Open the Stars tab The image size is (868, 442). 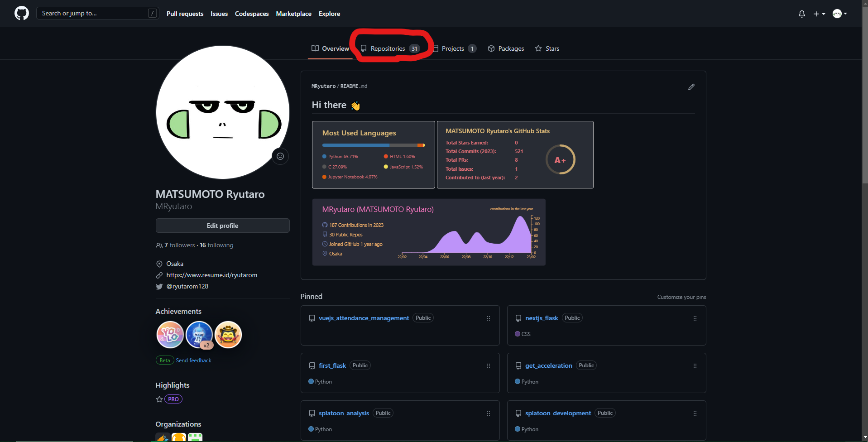pos(547,48)
